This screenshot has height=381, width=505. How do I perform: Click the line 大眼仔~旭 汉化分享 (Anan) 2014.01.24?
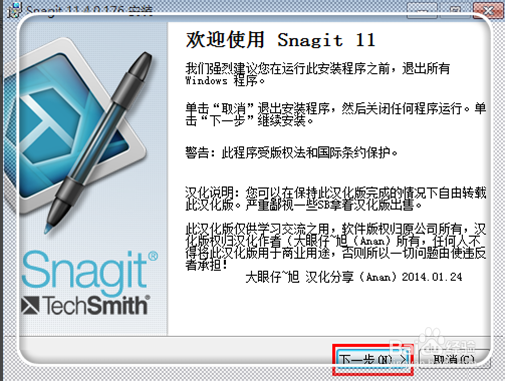[x=354, y=277]
